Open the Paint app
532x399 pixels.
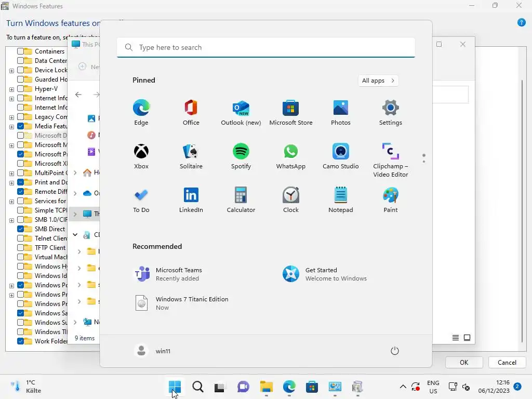coord(391,200)
